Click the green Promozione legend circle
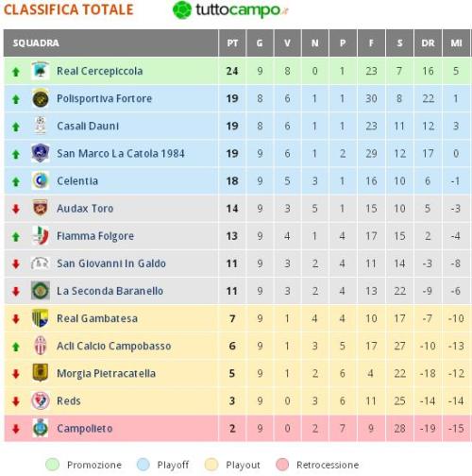The image size is (472, 476). coord(52,465)
